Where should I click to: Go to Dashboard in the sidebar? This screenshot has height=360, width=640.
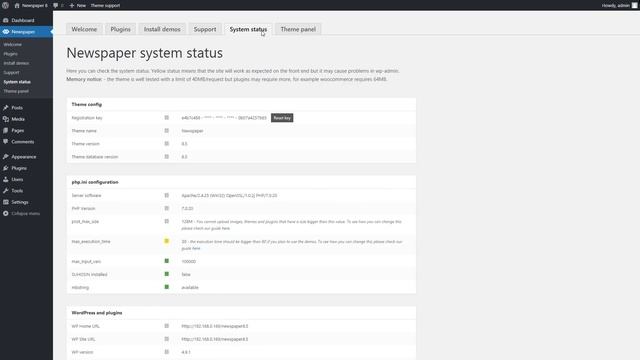coord(23,20)
